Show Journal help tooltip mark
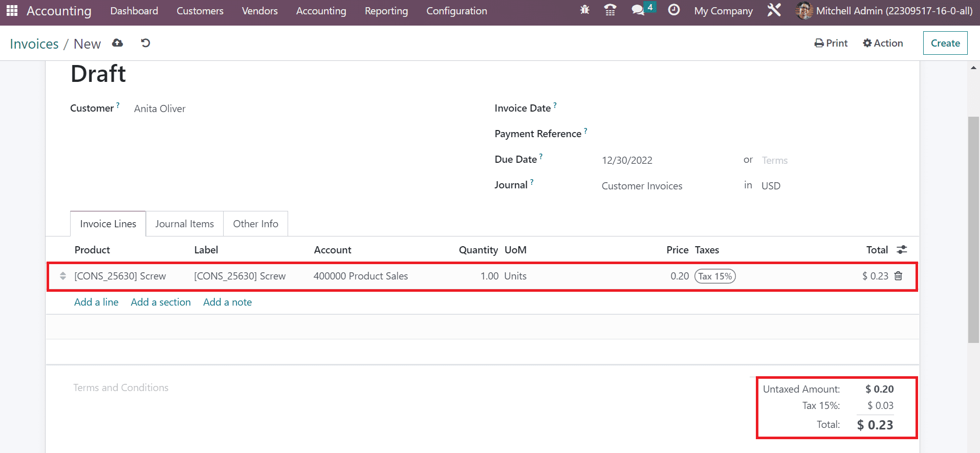 point(532,182)
